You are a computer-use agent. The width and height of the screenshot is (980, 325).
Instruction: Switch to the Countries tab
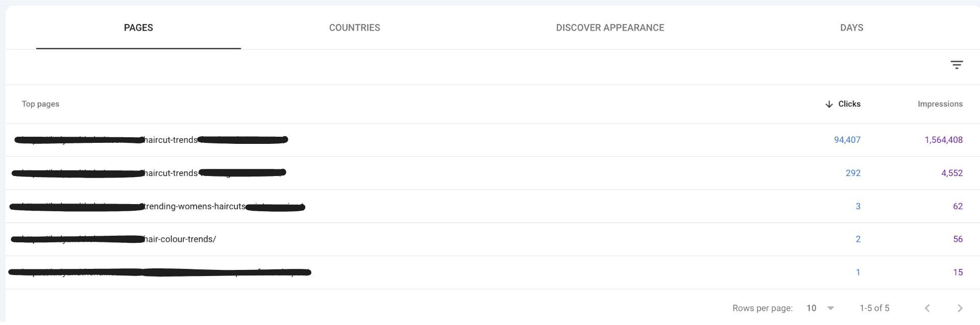(354, 28)
